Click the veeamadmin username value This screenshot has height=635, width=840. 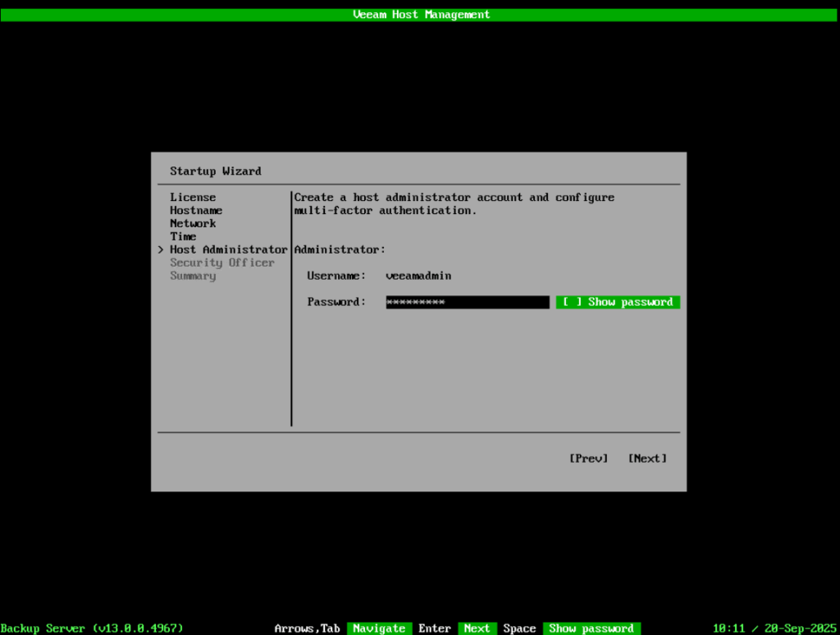(418, 276)
